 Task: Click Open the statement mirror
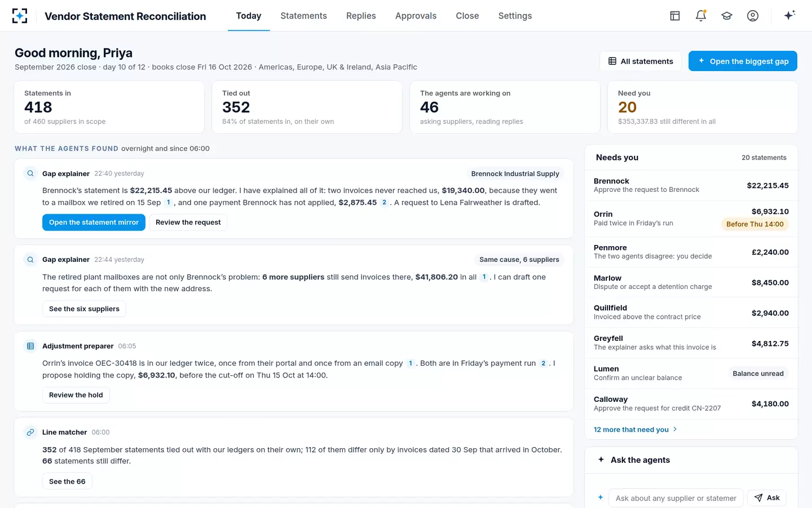pos(94,222)
